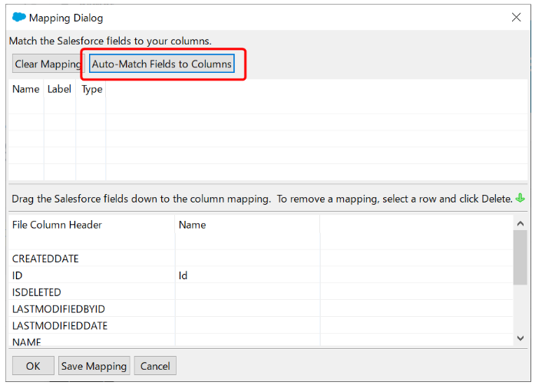Select the NAME row at the list's bottom
This screenshot has width=542, height=392.
tap(260, 341)
